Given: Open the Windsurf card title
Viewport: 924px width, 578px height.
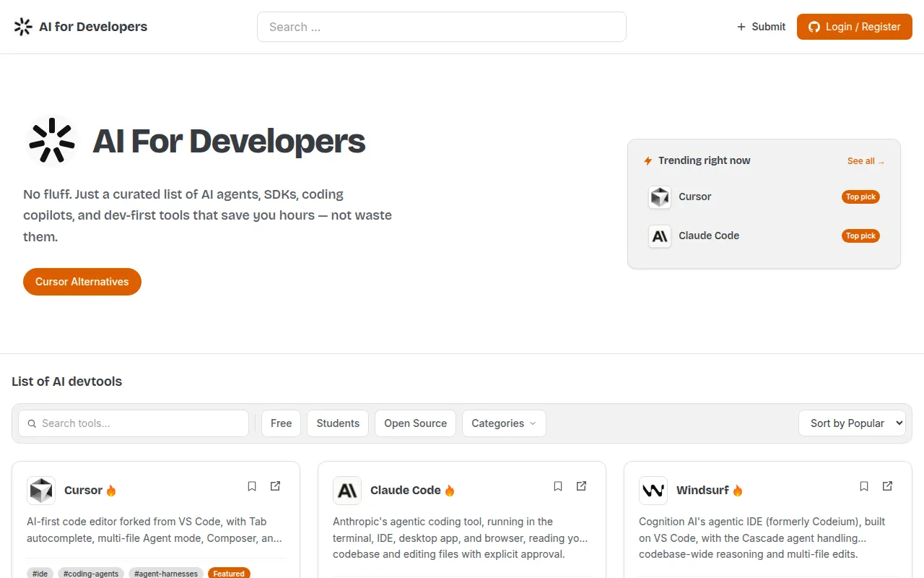Looking at the screenshot, I should 702,491.
